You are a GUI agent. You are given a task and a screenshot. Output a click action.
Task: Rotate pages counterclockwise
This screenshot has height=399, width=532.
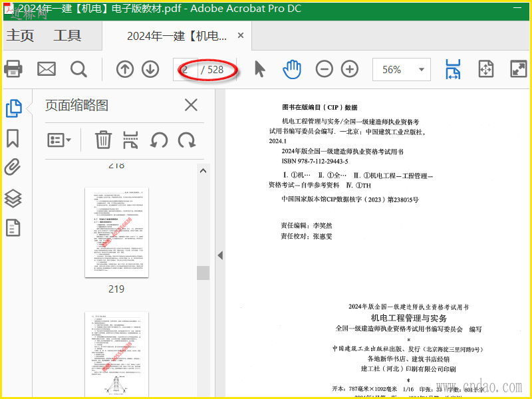[x=159, y=140]
